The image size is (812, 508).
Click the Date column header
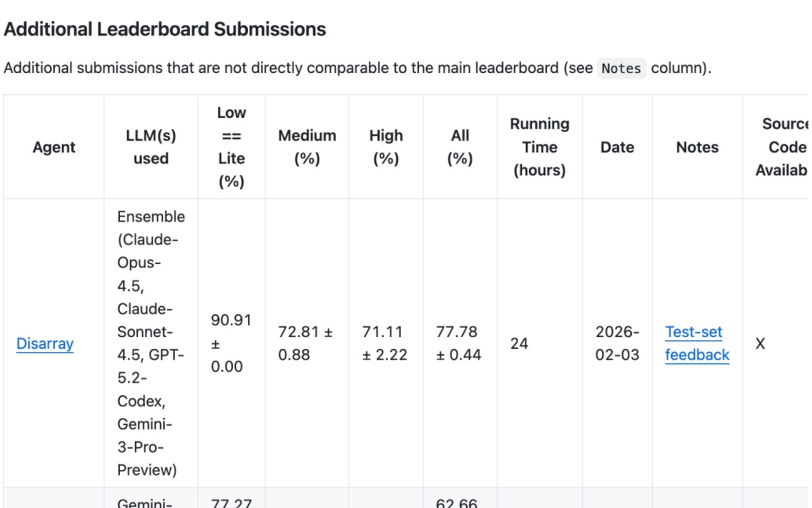coord(617,147)
